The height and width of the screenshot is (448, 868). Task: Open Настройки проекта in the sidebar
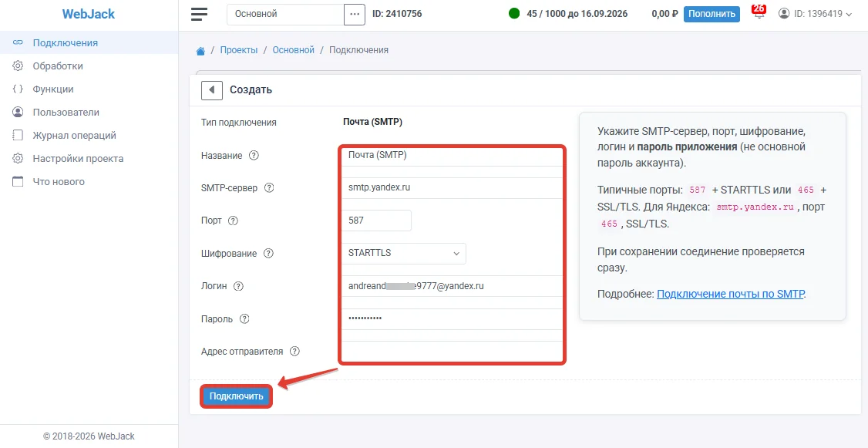tap(89, 158)
